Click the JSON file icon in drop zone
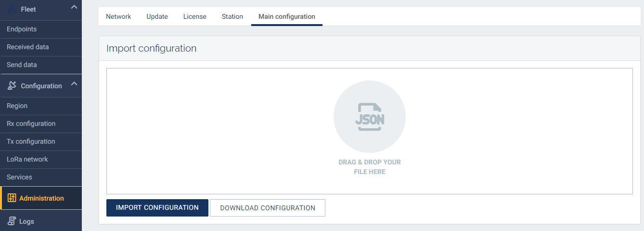The height and width of the screenshot is (231, 644). (x=369, y=117)
